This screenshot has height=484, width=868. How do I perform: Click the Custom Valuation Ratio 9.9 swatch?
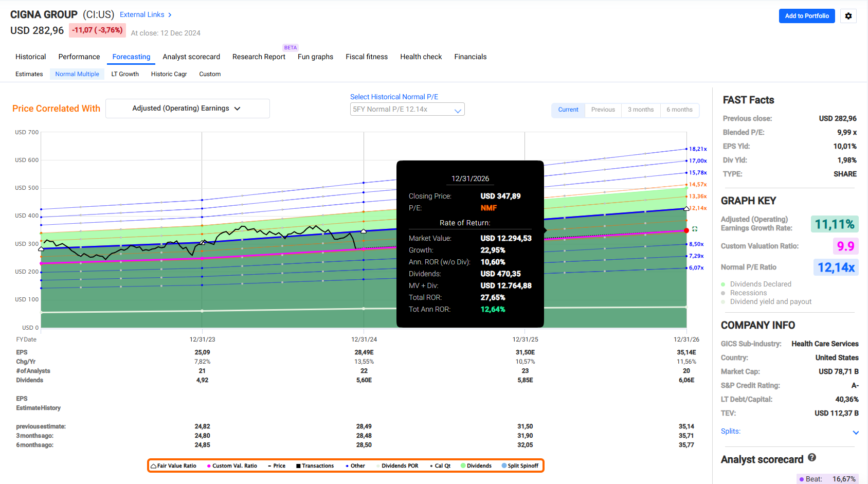point(845,246)
